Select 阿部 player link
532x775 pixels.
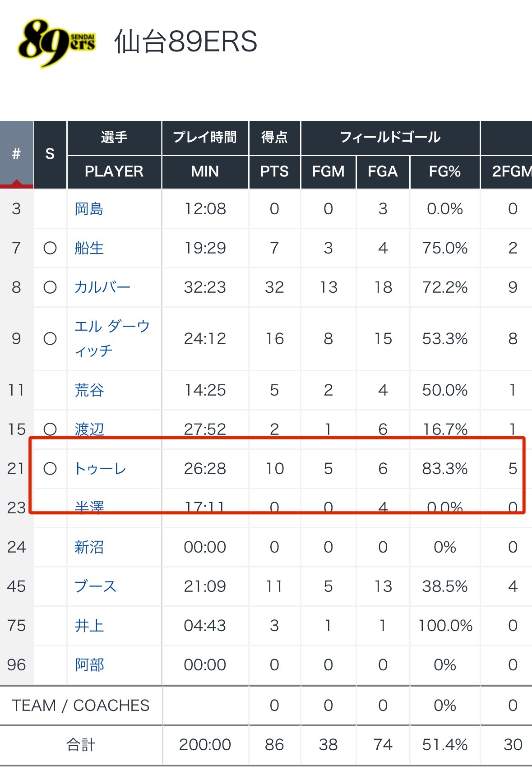click(x=89, y=665)
